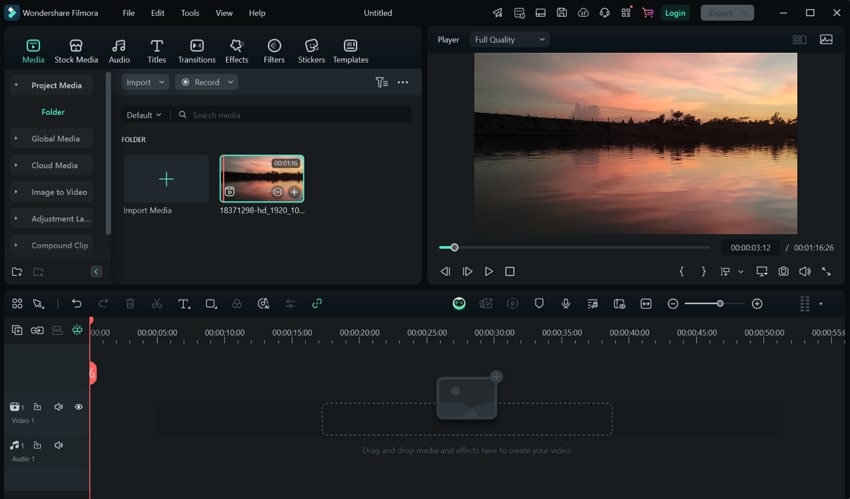850x499 pixels.
Task: Toggle the Video 1 track lock
Action: 37,407
